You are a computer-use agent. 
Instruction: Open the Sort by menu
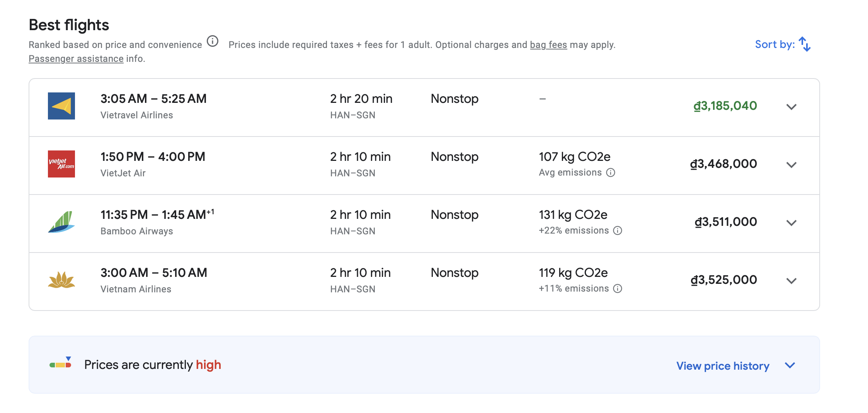click(783, 44)
